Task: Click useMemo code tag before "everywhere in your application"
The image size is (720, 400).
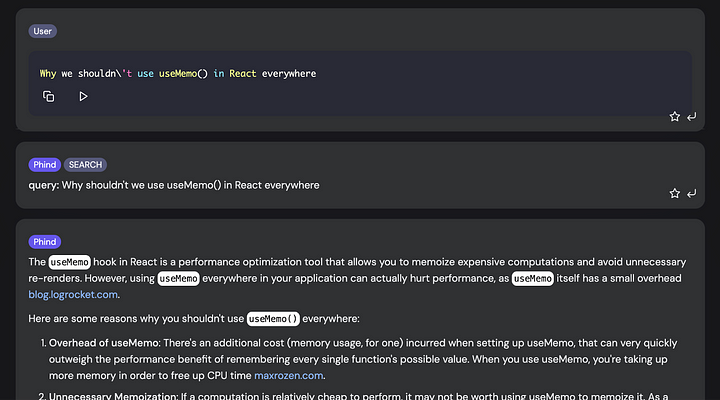Action: (178, 278)
